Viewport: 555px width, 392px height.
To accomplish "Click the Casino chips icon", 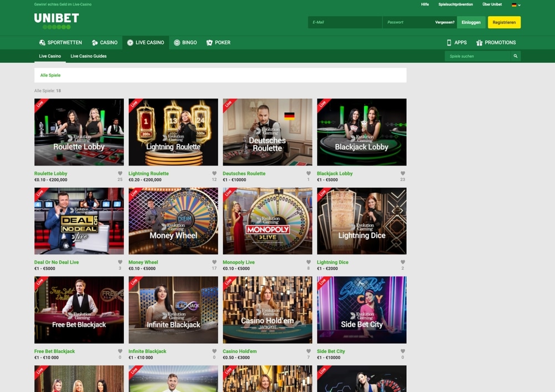I will pos(94,43).
